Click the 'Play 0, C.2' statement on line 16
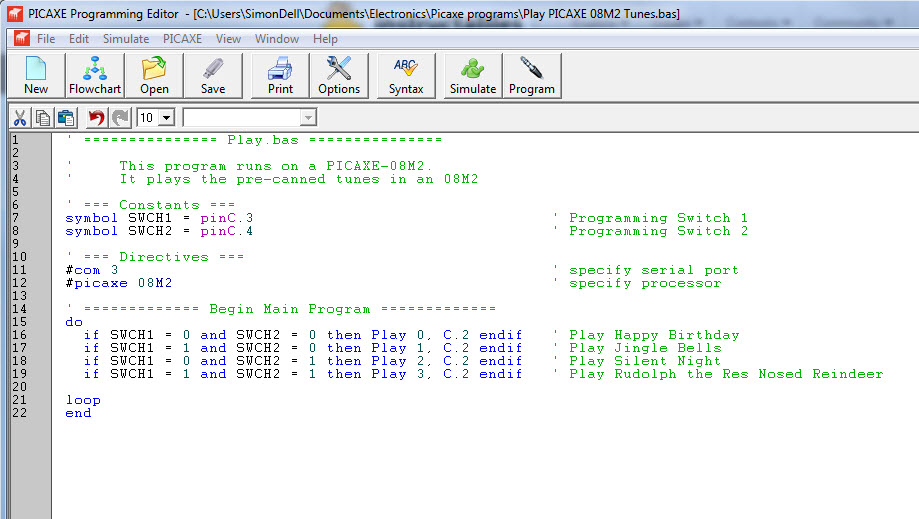This screenshot has width=919, height=519. point(420,335)
